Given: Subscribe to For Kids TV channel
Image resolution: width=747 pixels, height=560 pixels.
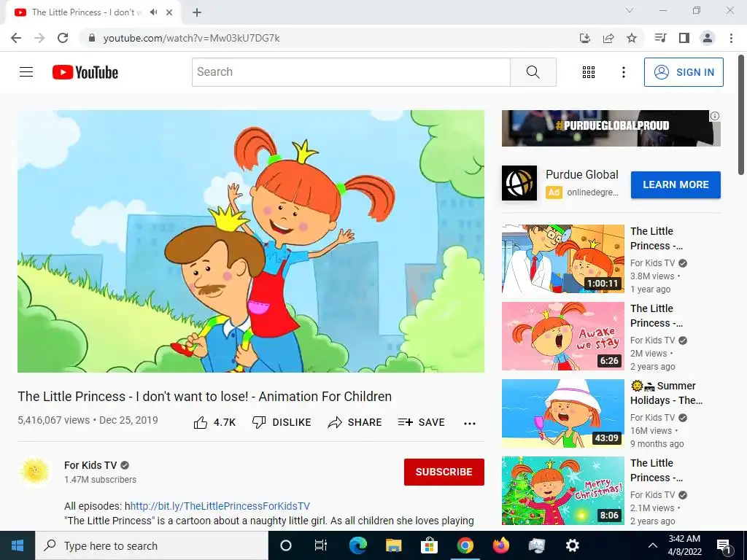Looking at the screenshot, I should click(x=444, y=472).
